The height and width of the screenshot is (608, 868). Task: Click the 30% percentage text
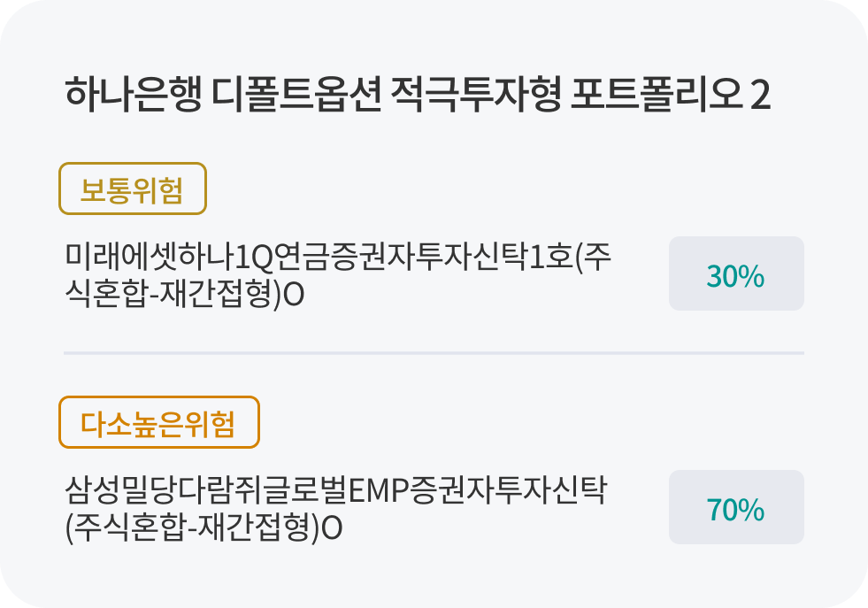click(x=736, y=277)
